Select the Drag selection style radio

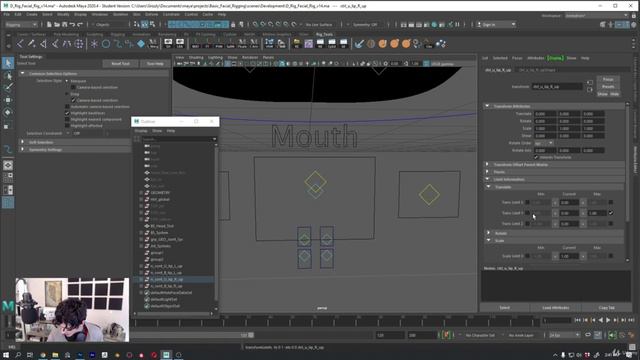67,94
